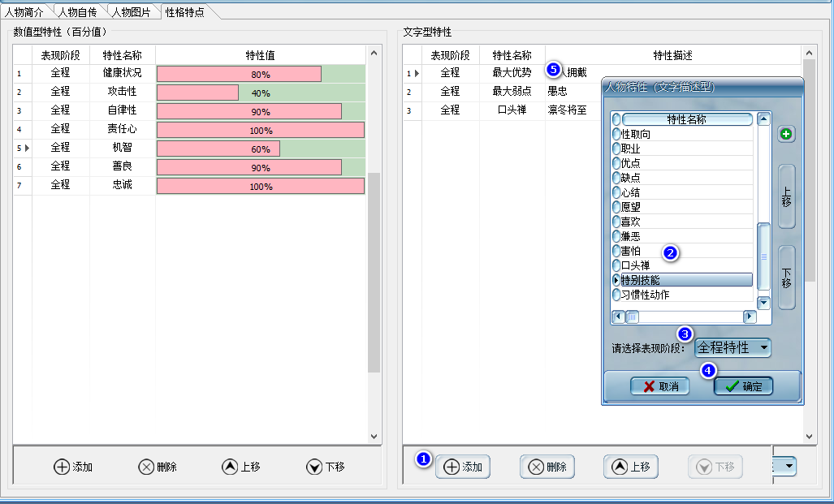The height and width of the screenshot is (504, 834).
Task: Click the green plus icon in the trait dialog
Action: 785,135
